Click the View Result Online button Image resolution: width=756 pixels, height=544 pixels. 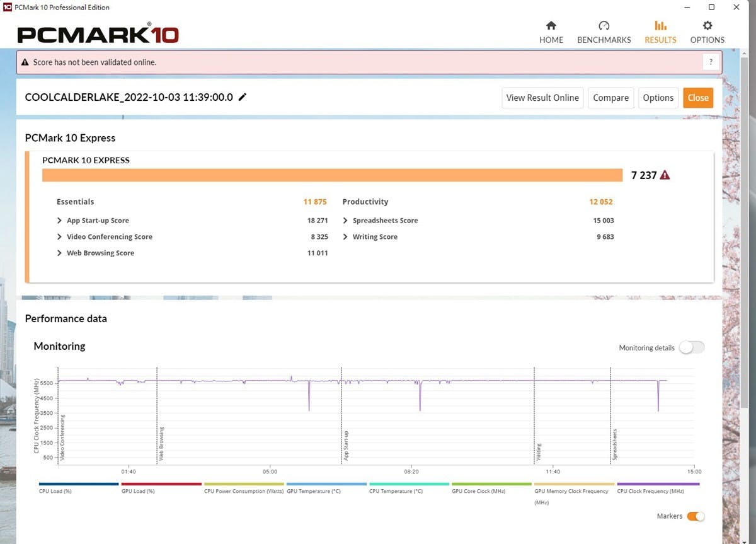(542, 98)
